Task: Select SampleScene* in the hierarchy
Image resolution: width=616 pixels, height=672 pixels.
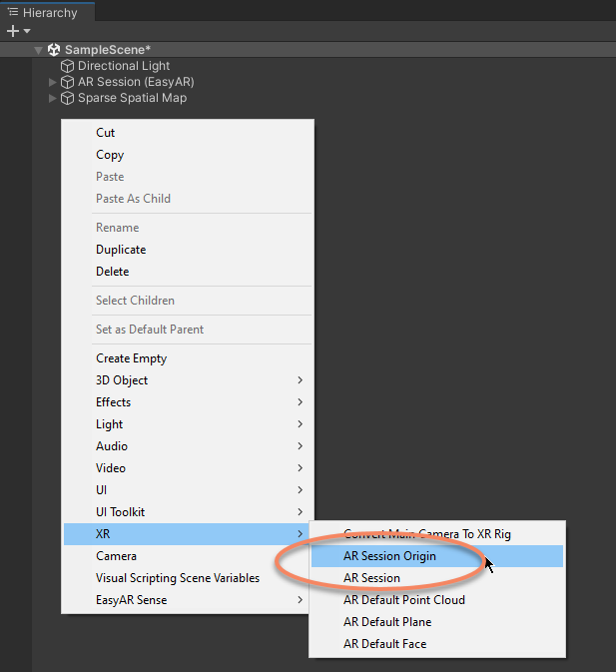Action: tap(108, 50)
